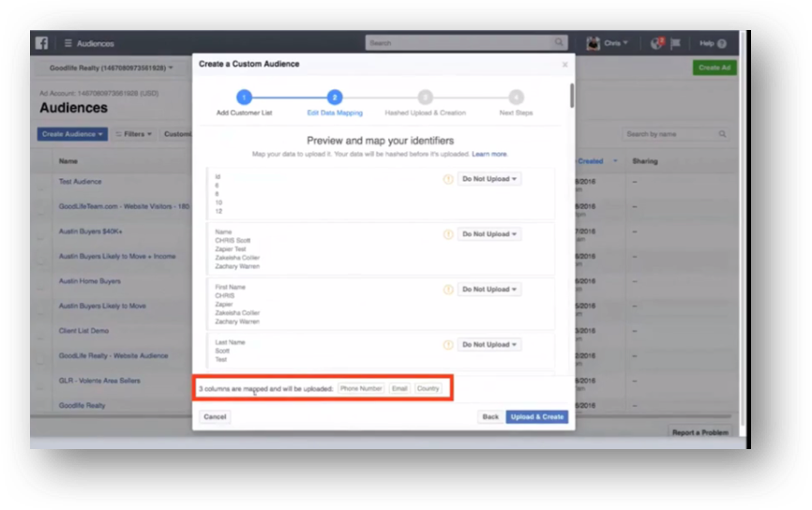Image resolution: width=812 pixels, height=510 pixels.
Task: Tick checkbox for Client List Demo row
Action: pos(40,333)
